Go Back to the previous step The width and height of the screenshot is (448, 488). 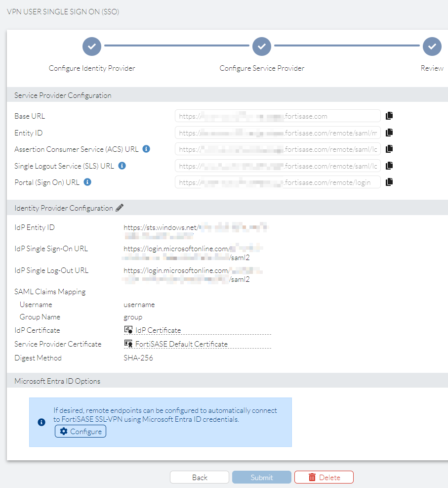[x=199, y=477]
